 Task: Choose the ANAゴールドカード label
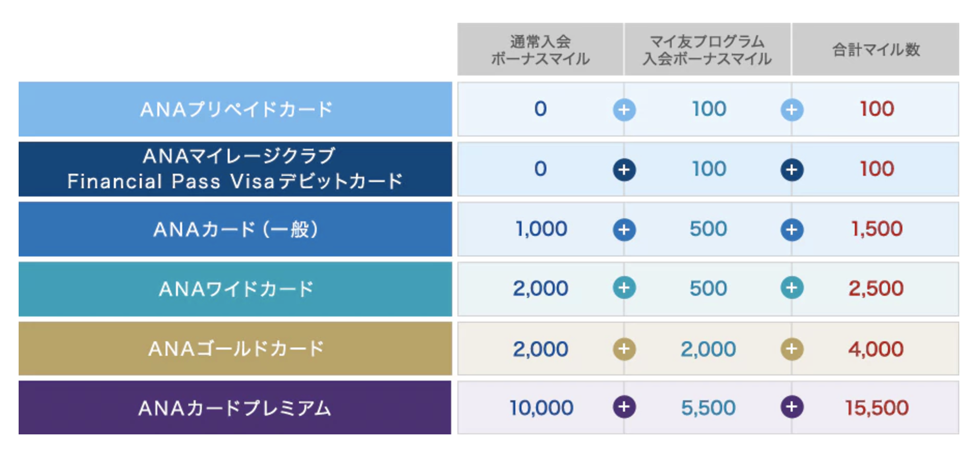click(x=235, y=349)
